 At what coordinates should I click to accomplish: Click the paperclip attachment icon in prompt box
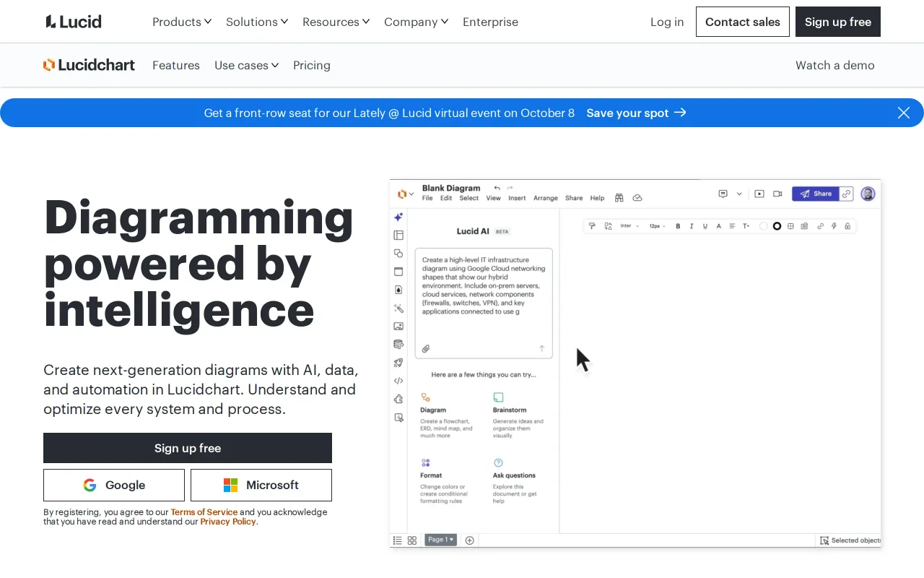[x=426, y=348]
